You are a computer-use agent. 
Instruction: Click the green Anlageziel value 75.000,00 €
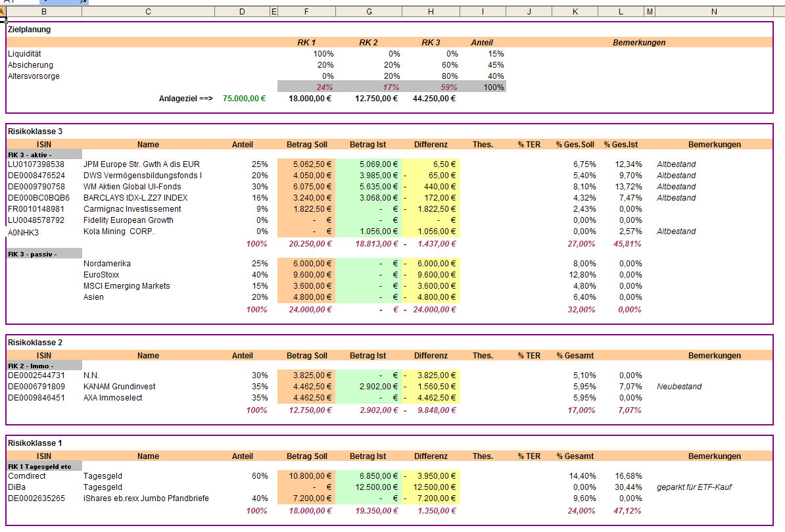pos(244,99)
